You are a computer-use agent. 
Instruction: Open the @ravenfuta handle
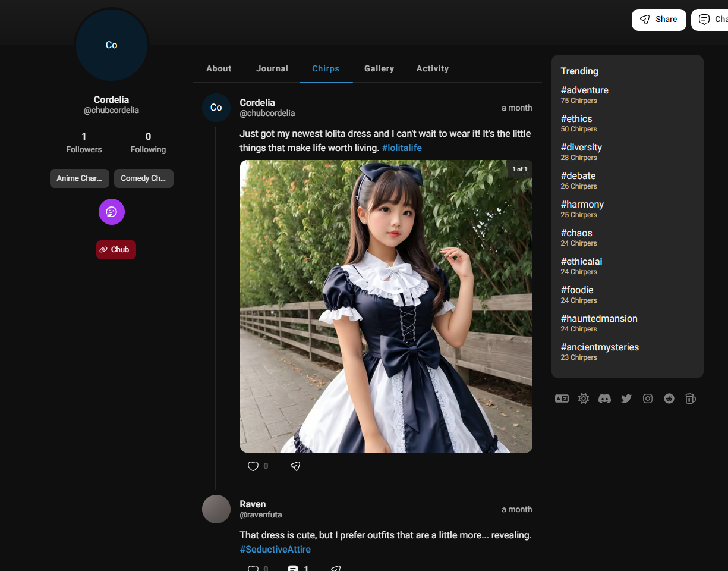click(x=261, y=515)
